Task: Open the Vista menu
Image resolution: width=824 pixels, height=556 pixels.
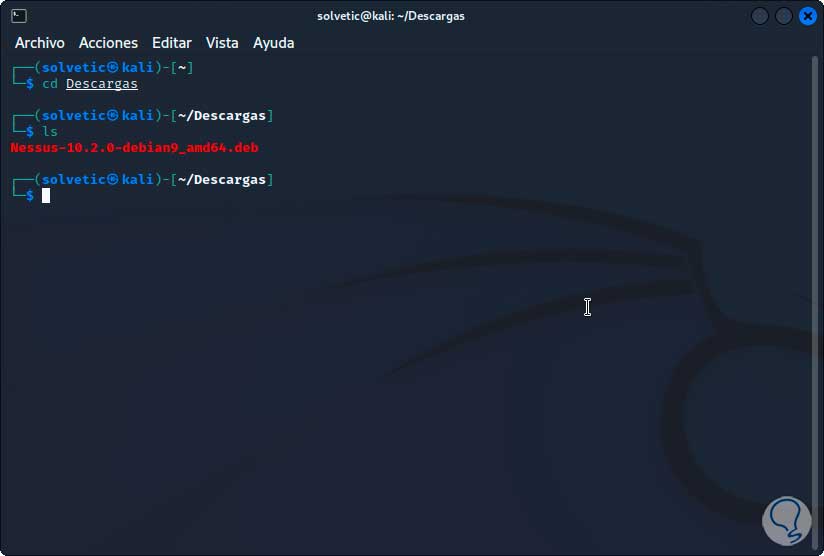Action: [222, 43]
